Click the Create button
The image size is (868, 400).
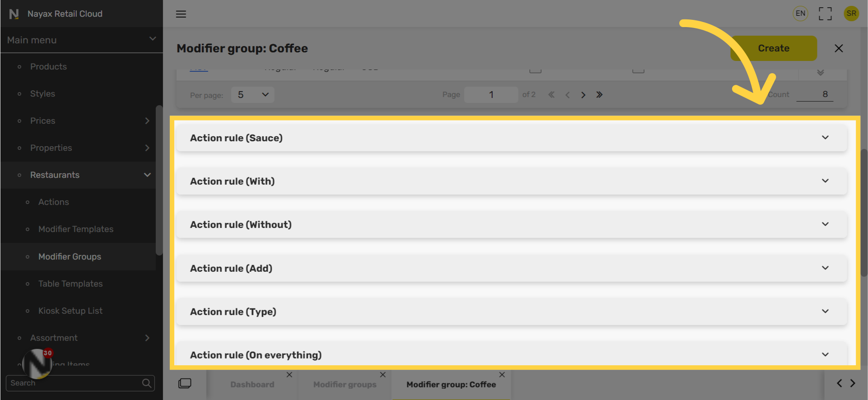point(774,48)
